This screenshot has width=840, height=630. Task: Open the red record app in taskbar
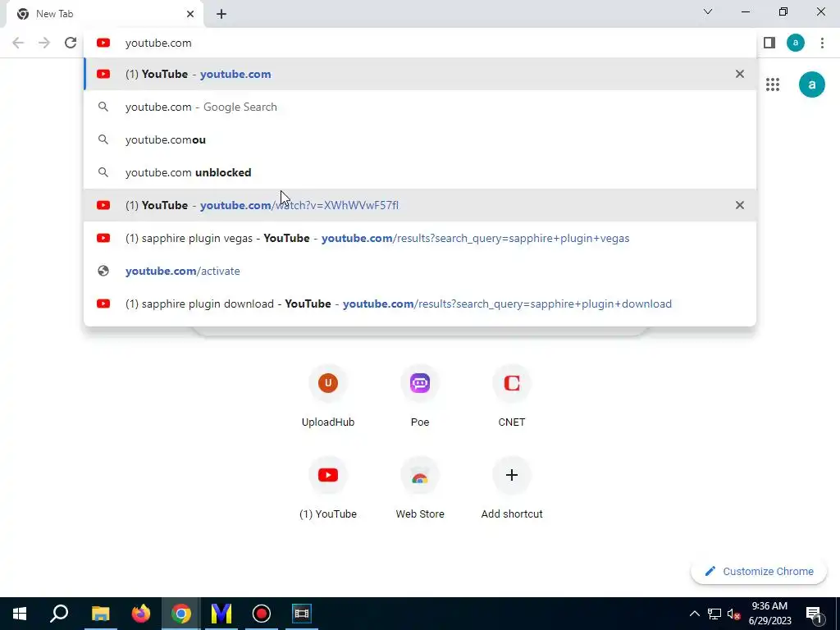[x=262, y=614]
